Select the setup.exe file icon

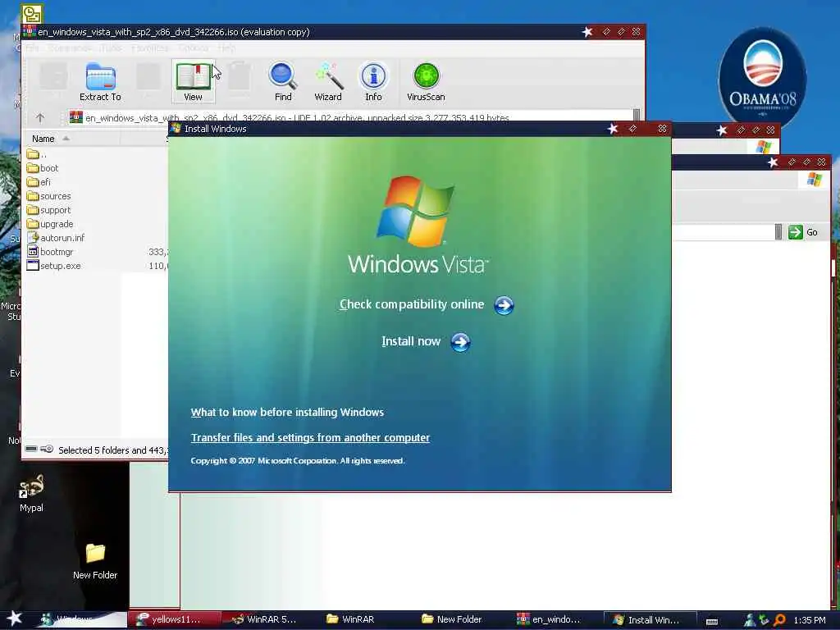[33, 265]
